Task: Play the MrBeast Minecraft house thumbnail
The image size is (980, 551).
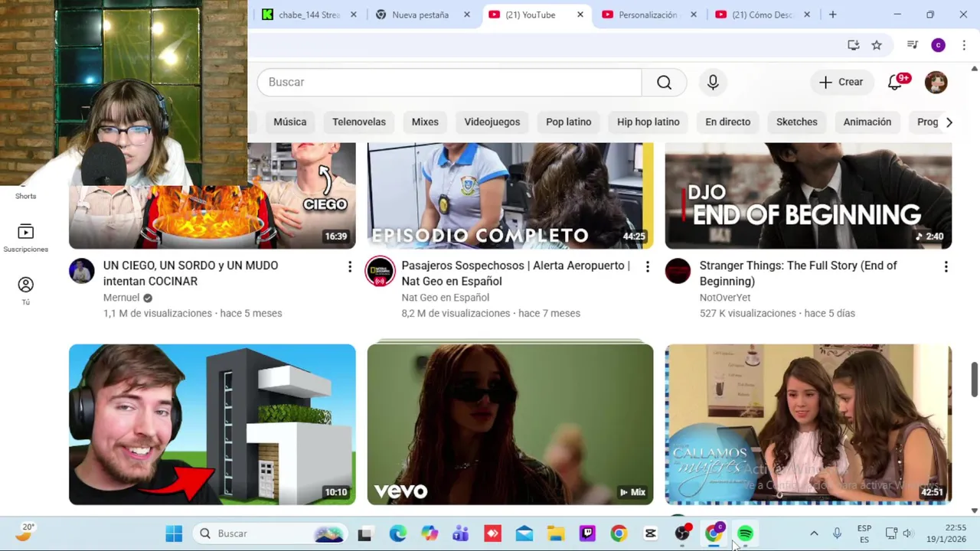Action: [x=212, y=424]
